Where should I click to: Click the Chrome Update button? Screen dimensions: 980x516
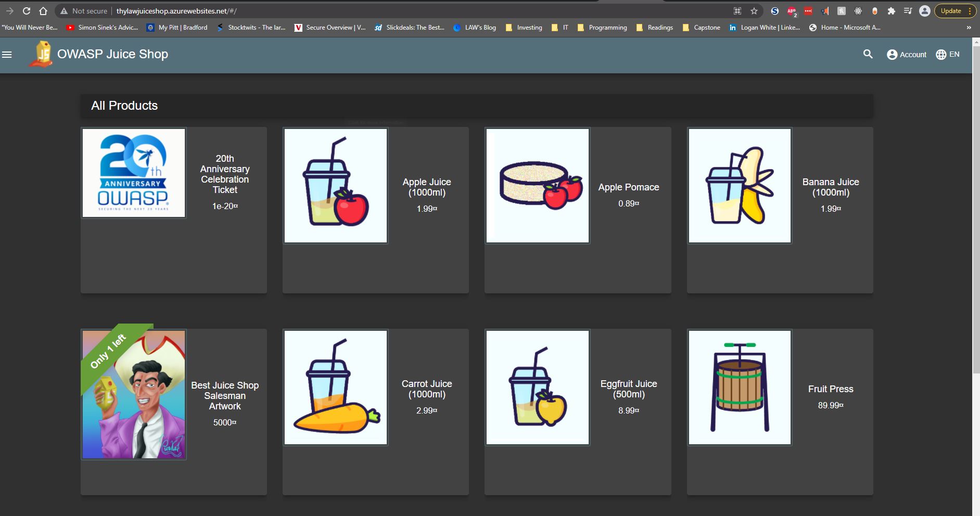point(954,11)
